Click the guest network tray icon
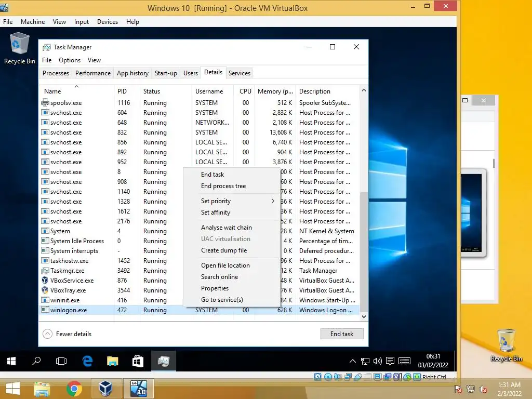This screenshot has width=532, height=399. (x=365, y=361)
